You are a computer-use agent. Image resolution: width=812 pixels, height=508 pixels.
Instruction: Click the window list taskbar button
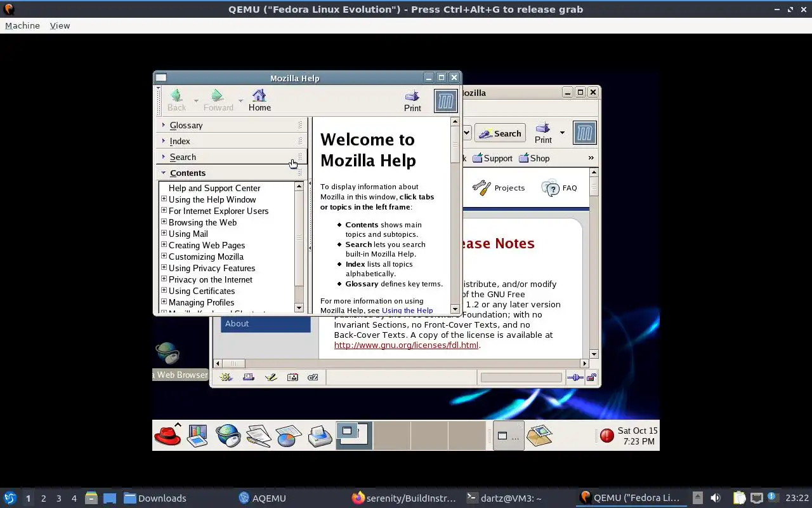point(508,436)
